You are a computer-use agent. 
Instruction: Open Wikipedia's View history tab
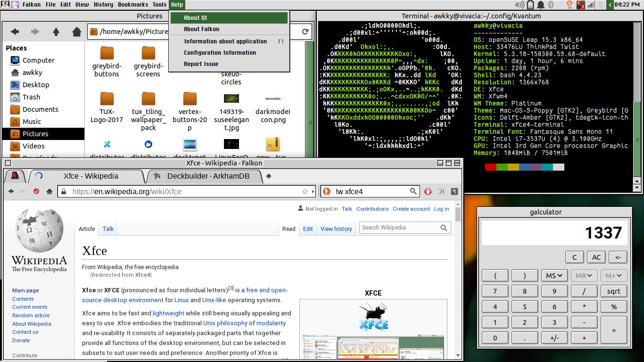(x=336, y=229)
